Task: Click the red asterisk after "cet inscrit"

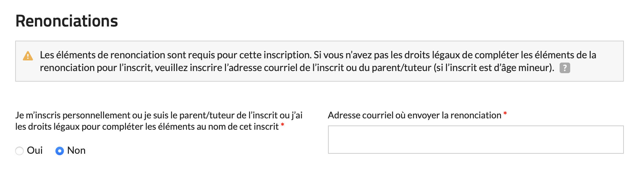Action: tap(282, 125)
